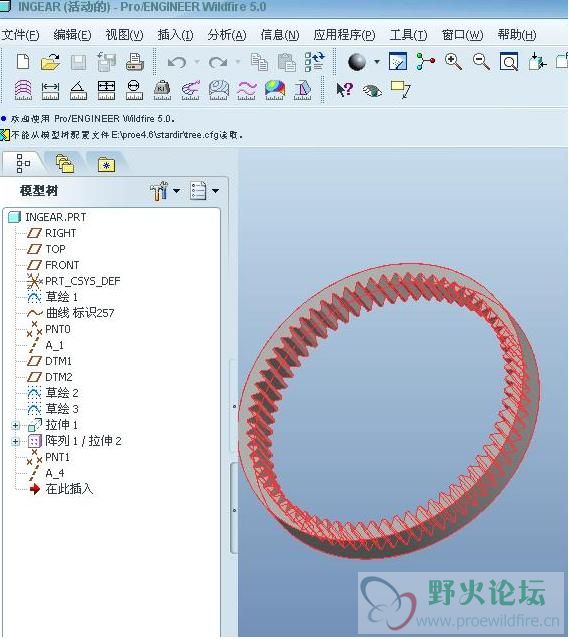Click the What's This help cursor icon

pyautogui.click(x=344, y=89)
